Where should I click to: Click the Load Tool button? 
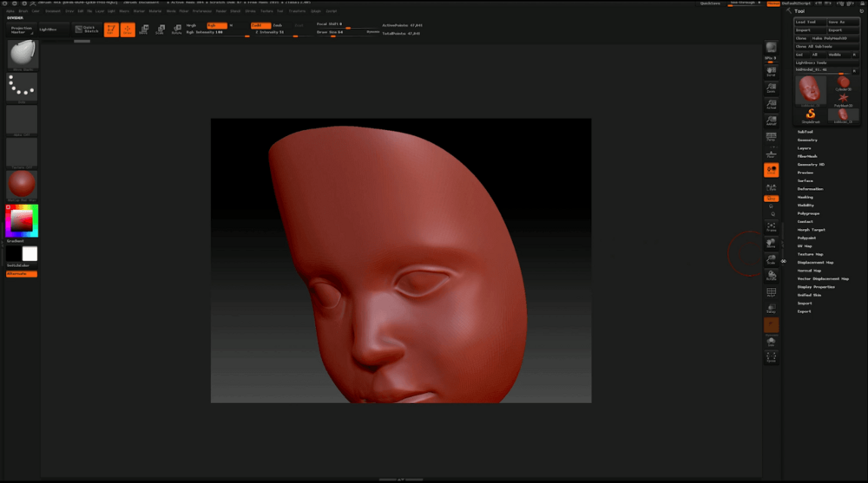(806, 22)
